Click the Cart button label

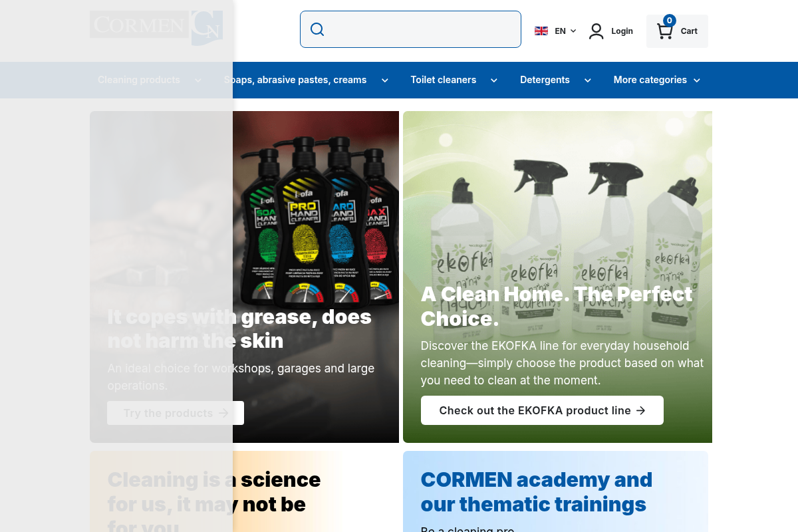pos(689,31)
